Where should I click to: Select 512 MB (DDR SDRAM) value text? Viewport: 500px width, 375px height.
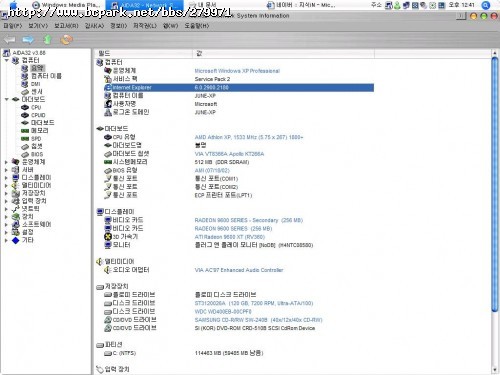222,162
